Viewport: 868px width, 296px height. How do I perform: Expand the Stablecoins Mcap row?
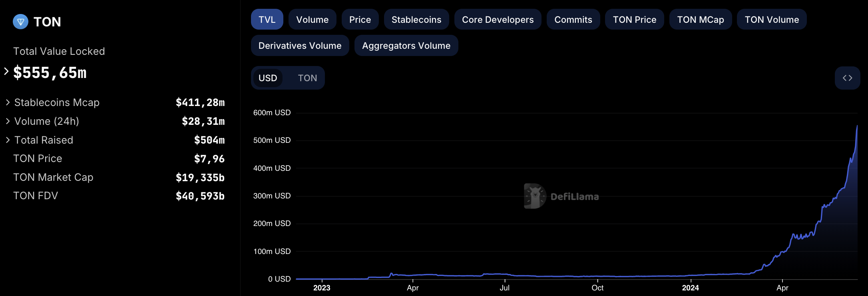(8, 102)
